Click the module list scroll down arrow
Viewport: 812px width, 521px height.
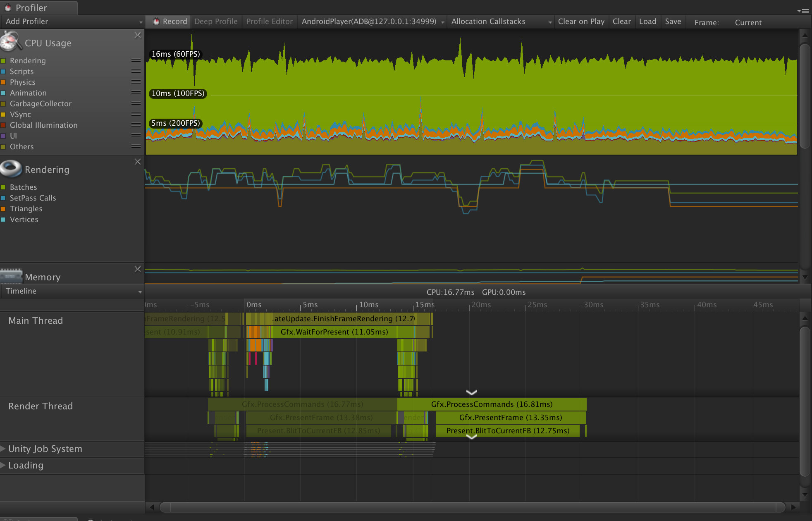tap(805, 277)
